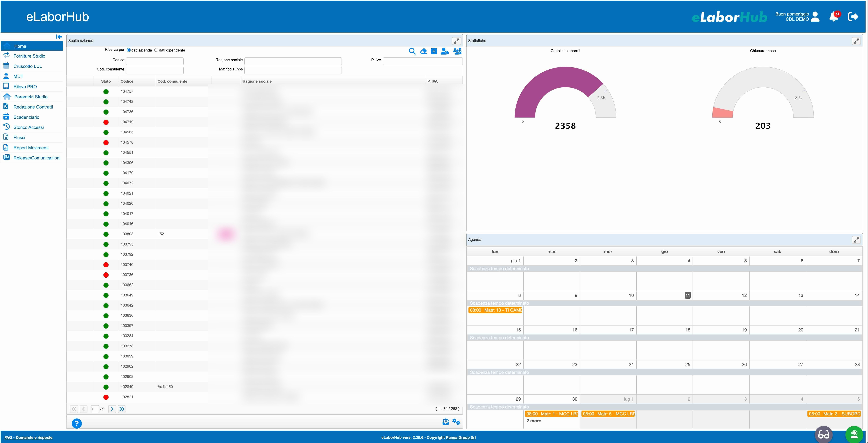Open Parametri Studio in the sidebar
Screen dimensions: 868x443
32,97
